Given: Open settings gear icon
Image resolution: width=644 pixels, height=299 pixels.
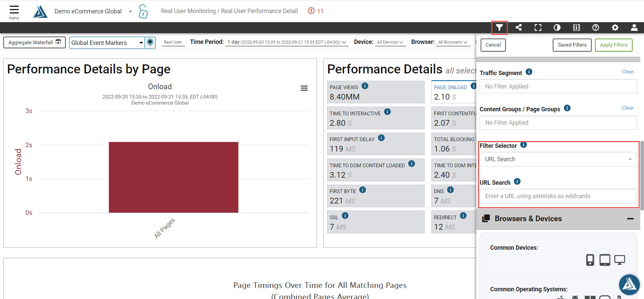Looking at the screenshot, I should 615,27.
